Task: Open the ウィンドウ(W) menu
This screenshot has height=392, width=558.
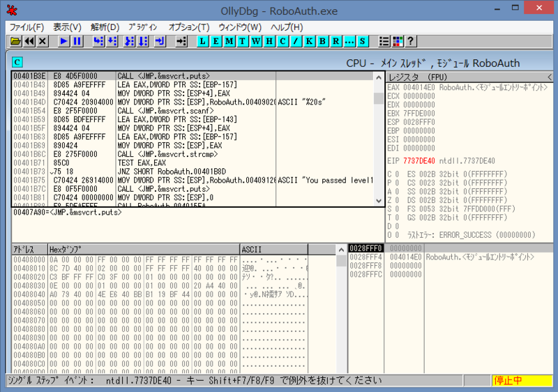Action: tap(240, 27)
